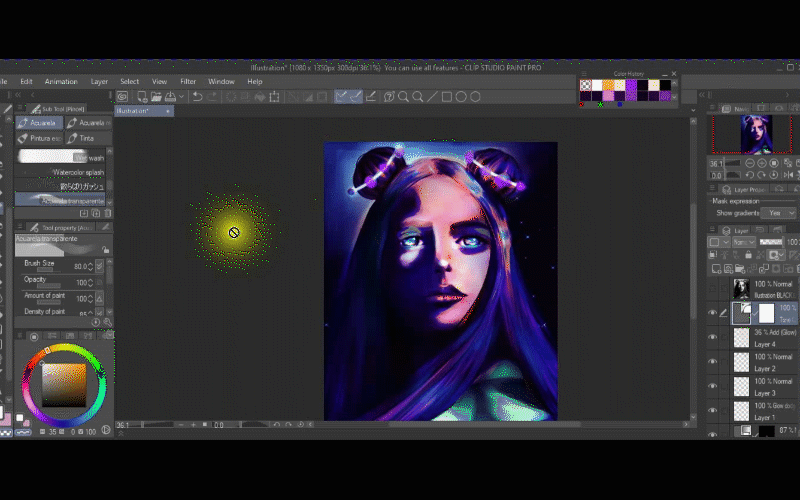Click the delete sub tool trash icon

107,213
